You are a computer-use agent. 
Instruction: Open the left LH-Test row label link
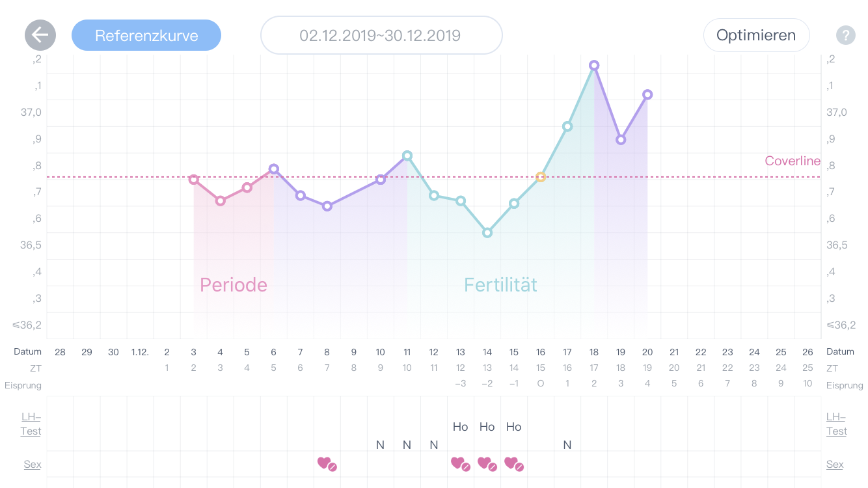[x=31, y=424]
